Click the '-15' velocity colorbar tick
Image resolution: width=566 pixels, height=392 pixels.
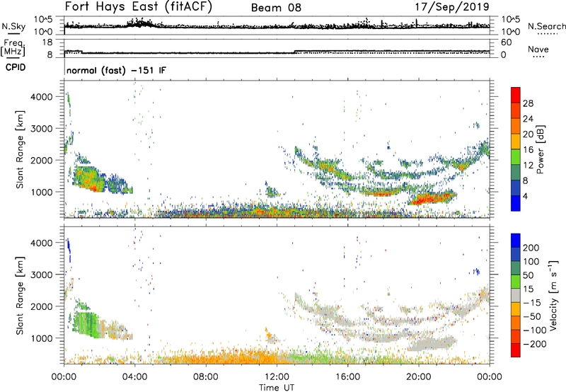(x=532, y=303)
